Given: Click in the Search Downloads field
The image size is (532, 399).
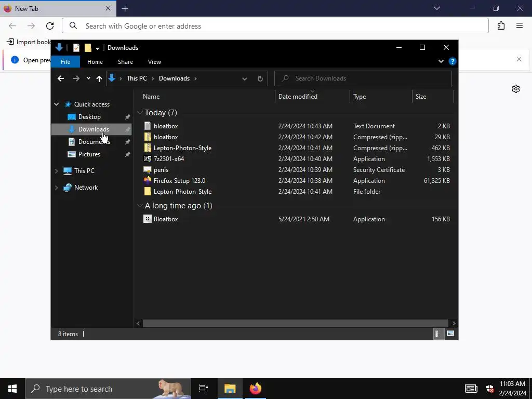Looking at the screenshot, I should (x=363, y=78).
